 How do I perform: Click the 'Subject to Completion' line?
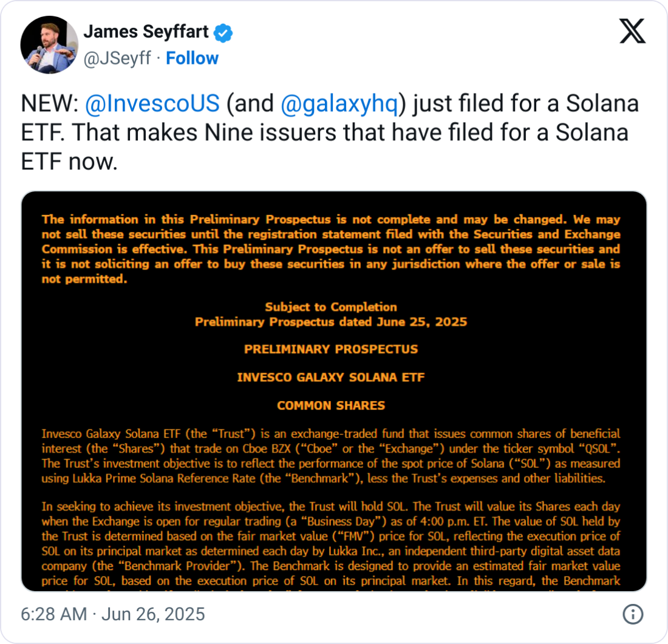pyautogui.click(x=331, y=307)
